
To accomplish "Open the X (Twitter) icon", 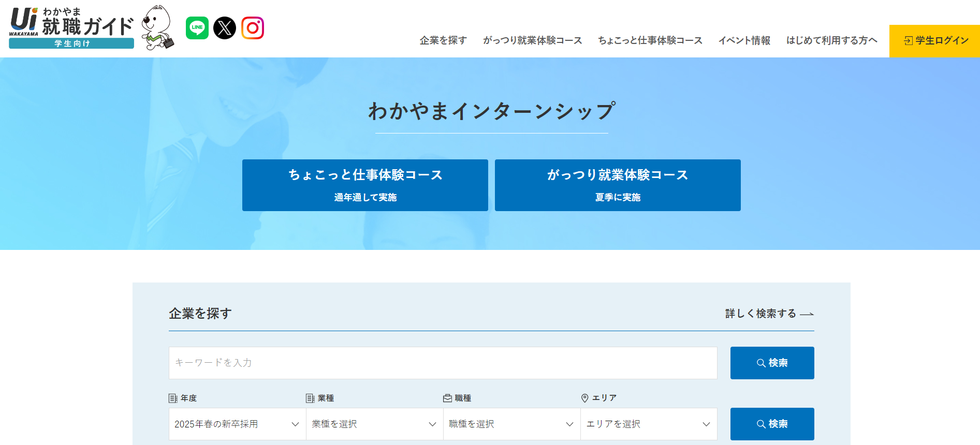I will click(225, 28).
